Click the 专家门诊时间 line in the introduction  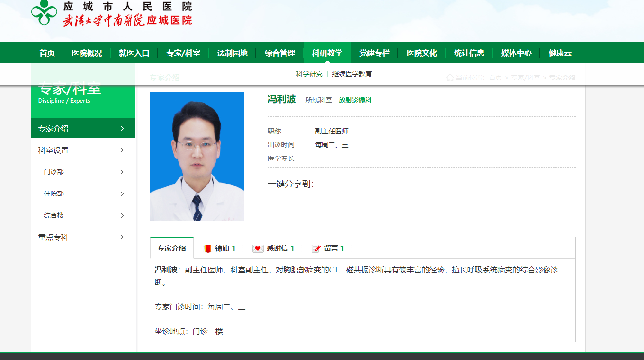coord(200,307)
